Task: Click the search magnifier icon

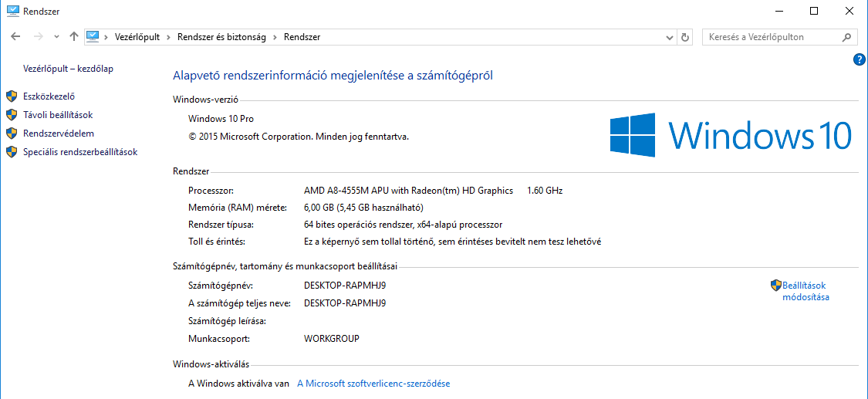Action: click(x=846, y=37)
